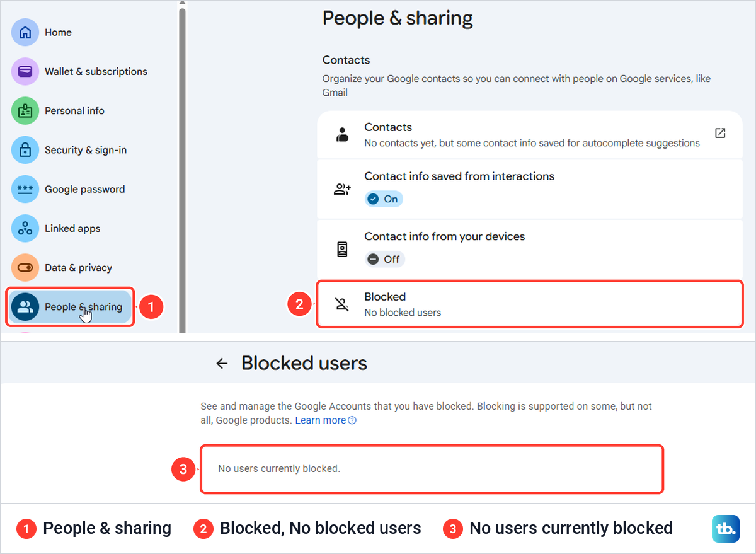Viewport: 756px width, 554px height.
Task: Click the 'Blocked users' page title
Action: tap(304, 363)
